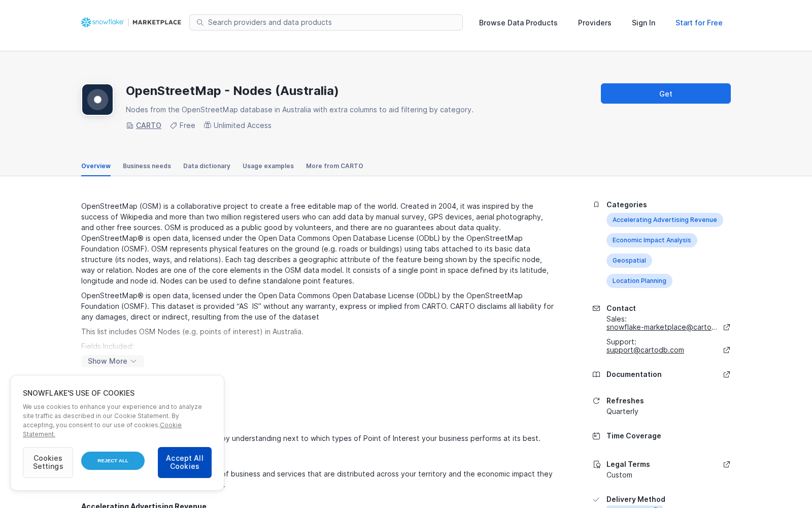Click the snowflake-marketplace sales email link
This screenshot has height=508, width=812.
tap(662, 327)
